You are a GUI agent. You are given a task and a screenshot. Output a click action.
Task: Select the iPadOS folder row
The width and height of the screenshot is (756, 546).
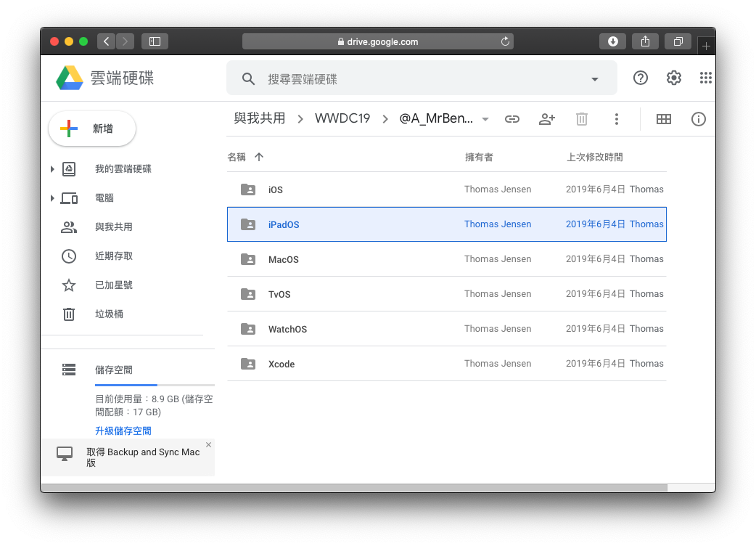click(446, 224)
